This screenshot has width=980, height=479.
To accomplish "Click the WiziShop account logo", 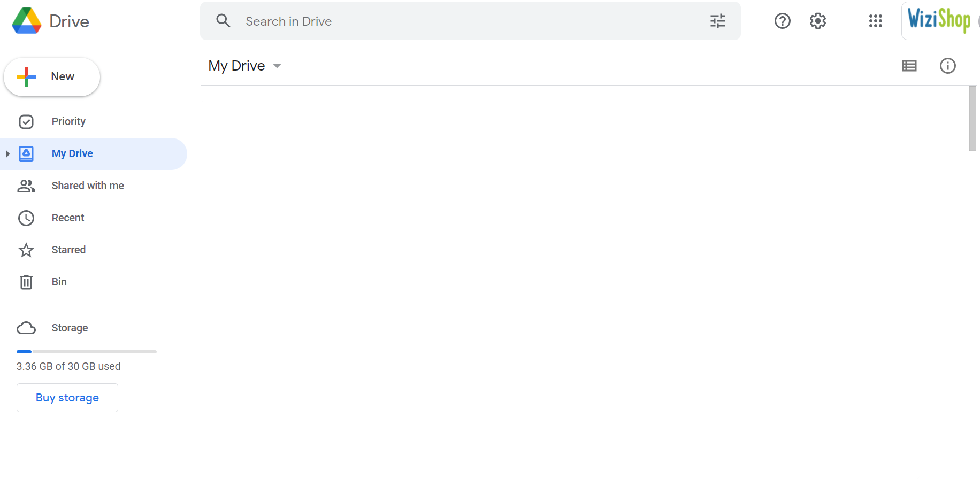I will click(939, 20).
